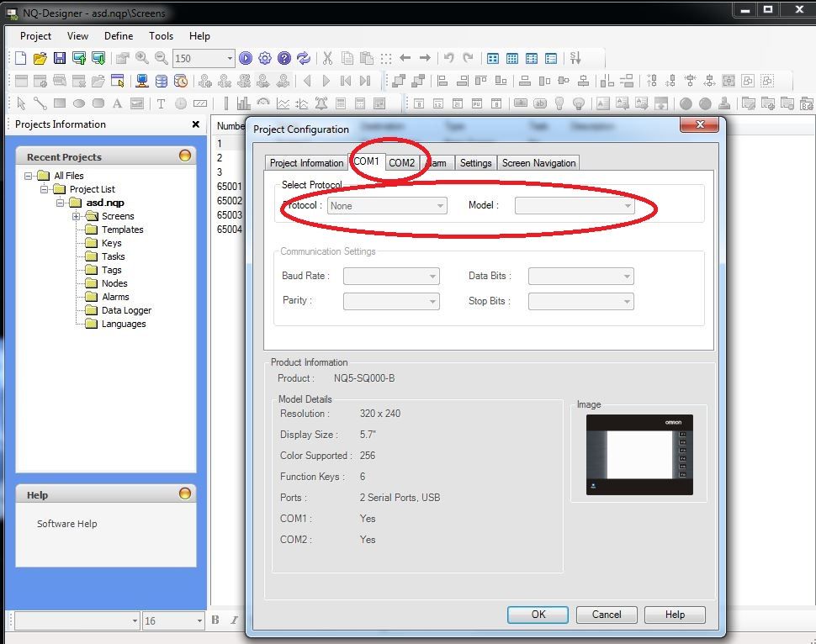Save the project using the floppy disk icon
Image resolution: width=816 pixels, height=644 pixels.
tap(60, 58)
